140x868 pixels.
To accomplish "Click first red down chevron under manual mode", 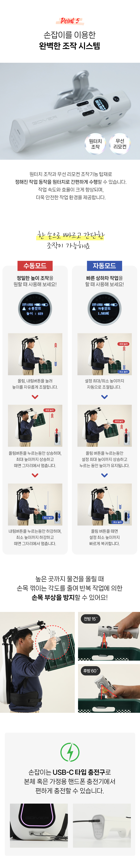I will coord(35,397).
